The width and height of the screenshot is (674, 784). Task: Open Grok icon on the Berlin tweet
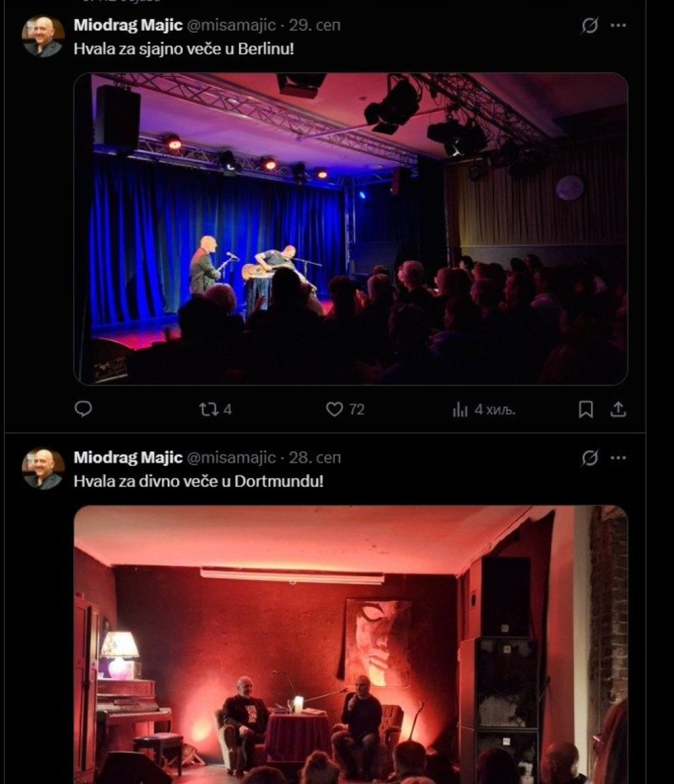[x=590, y=25]
